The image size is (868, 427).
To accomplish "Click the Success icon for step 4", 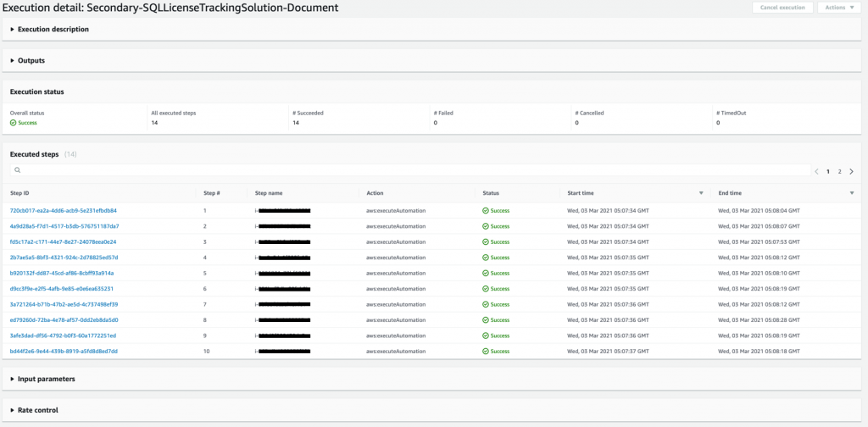I will pos(486,258).
